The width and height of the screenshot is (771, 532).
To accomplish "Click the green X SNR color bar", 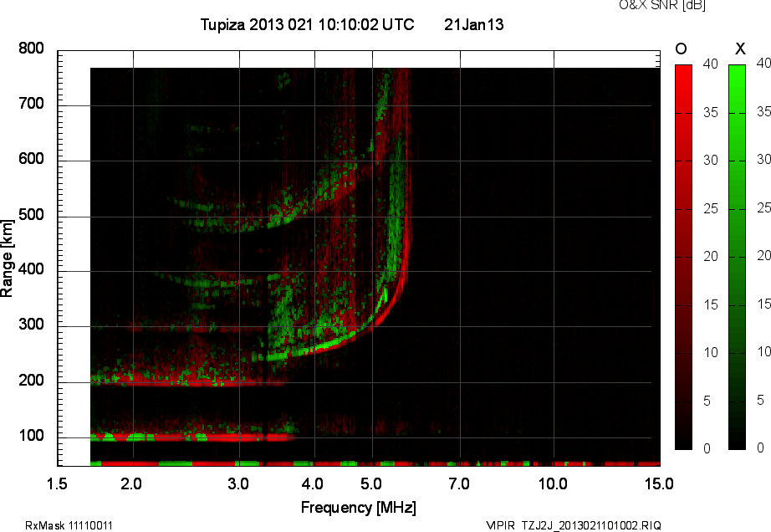I will pyautogui.click(x=737, y=257).
